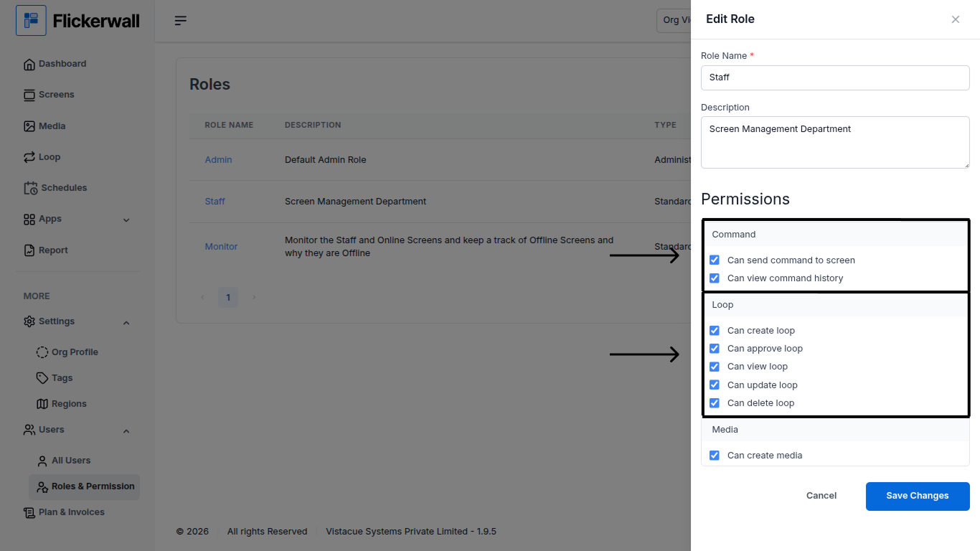Click the Save Changes button
Image resolution: width=980 pixels, height=551 pixels.
[x=917, y=496]
